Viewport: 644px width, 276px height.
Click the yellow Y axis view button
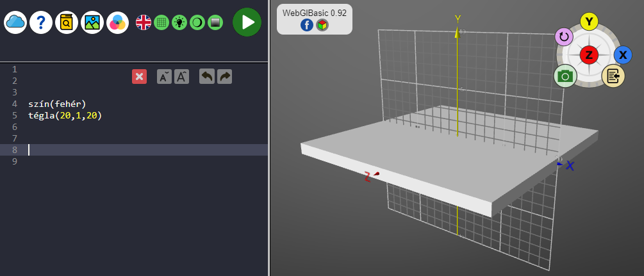[589, 22]
